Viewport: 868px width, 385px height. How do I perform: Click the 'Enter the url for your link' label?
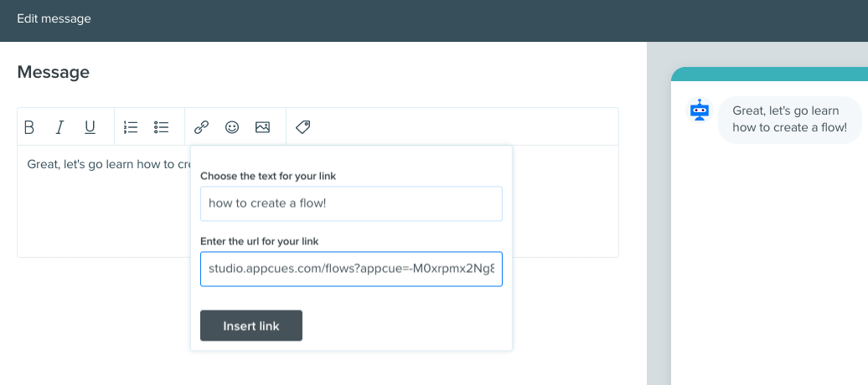259,241
